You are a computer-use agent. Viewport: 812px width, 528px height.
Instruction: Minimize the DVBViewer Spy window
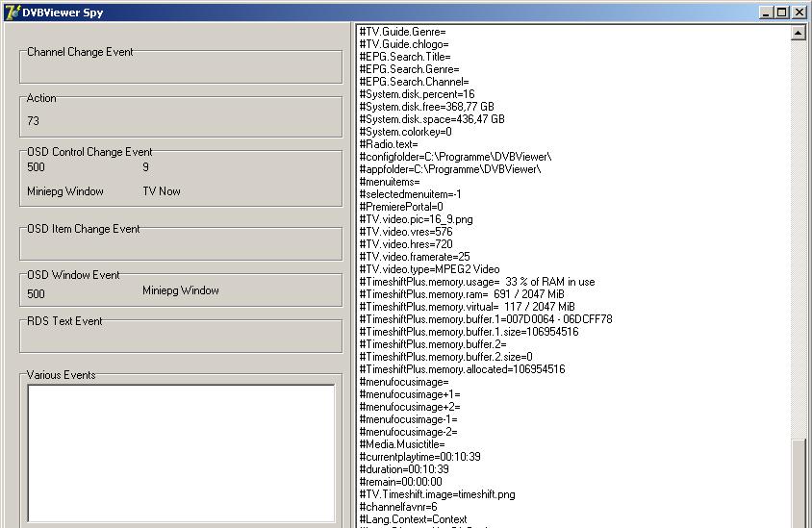coord(766,13)
